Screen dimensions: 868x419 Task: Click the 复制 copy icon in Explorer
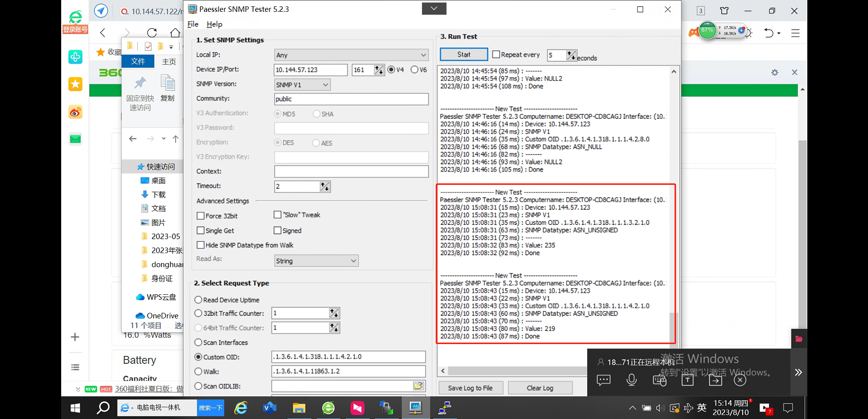[168, 83]
